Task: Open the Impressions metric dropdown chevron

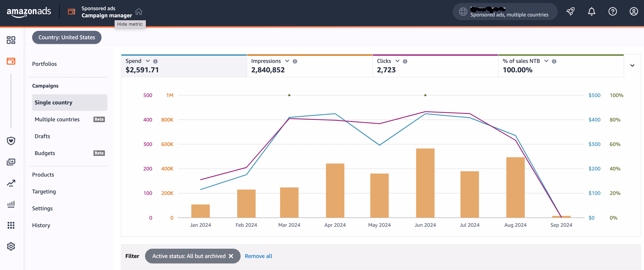Action: (287, 61)
